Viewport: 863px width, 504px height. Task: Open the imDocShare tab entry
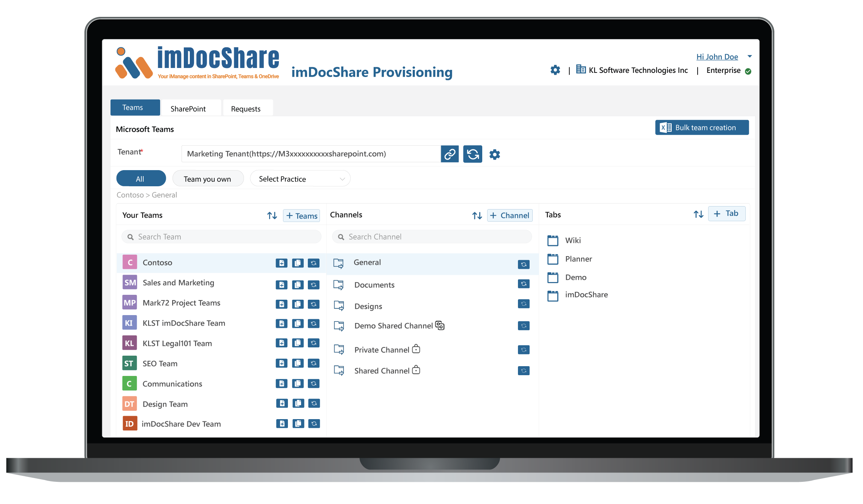(x=578, y=295)
